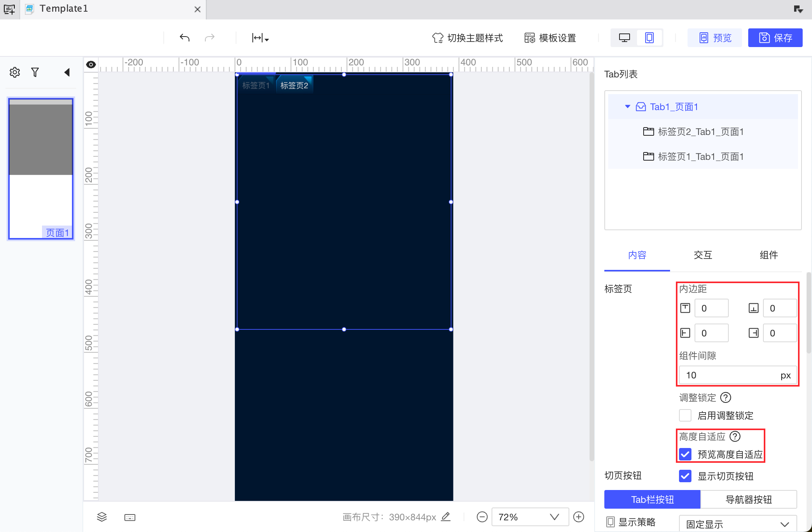Viewport: 812px width, 532px height.
Task: Close the Template1 tab
Action: 198,9
